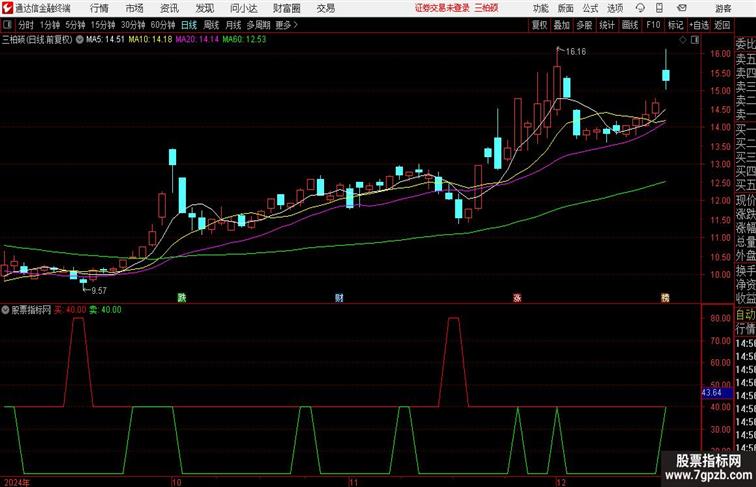This screenshot has width=756, height=487.
Task: Click the MA10: 14.18 value
Action: tap(150, 40)
